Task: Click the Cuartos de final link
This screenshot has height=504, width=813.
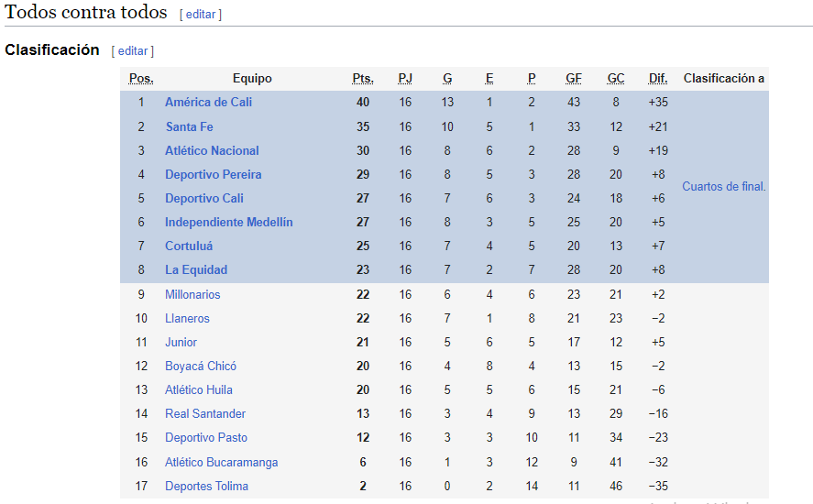Action: point(724,187)
